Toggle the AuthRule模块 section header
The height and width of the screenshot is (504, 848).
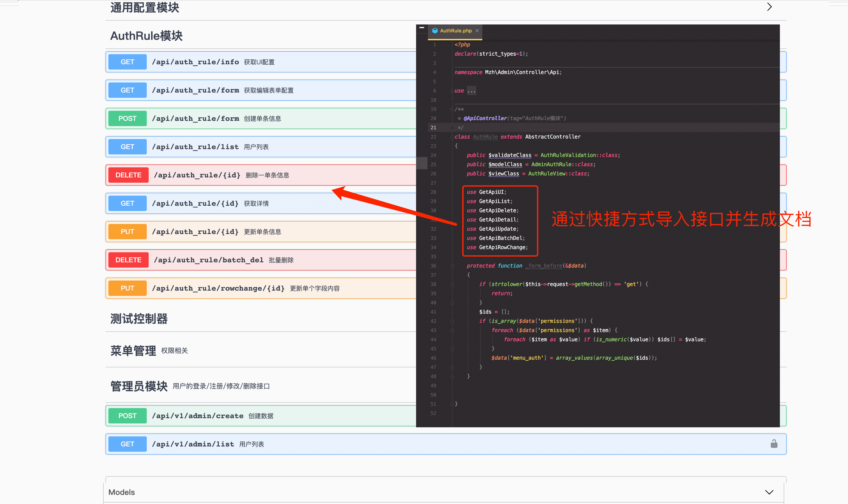click(146, 36)
